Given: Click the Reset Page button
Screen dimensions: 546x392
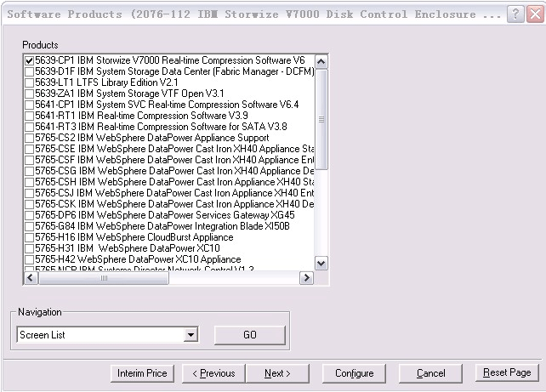Looking at the screenshot, I should click(x=507, y=372).
